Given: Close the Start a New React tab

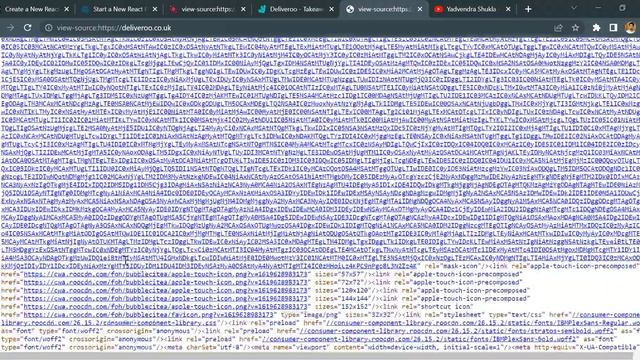Looking at the screenshot, I should [x=155, y=9].
